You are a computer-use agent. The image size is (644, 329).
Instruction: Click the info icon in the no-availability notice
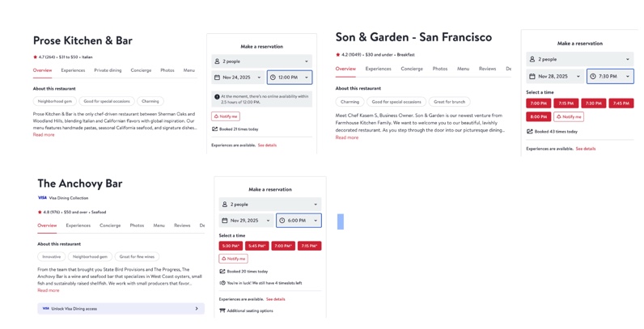pyautogui.click(x=217, y=97)
